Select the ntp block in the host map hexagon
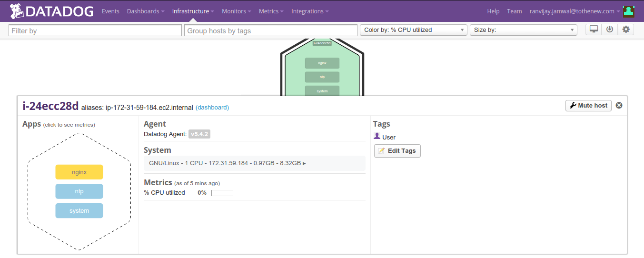Image resolution: width=644 pixels, height=258 pixels. tap(322, 77)
